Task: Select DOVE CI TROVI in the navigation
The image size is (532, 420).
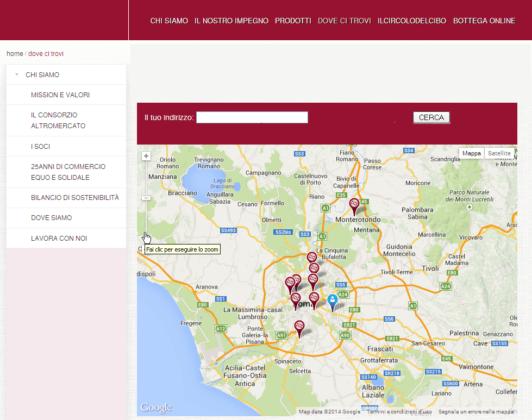Action: 345,21
